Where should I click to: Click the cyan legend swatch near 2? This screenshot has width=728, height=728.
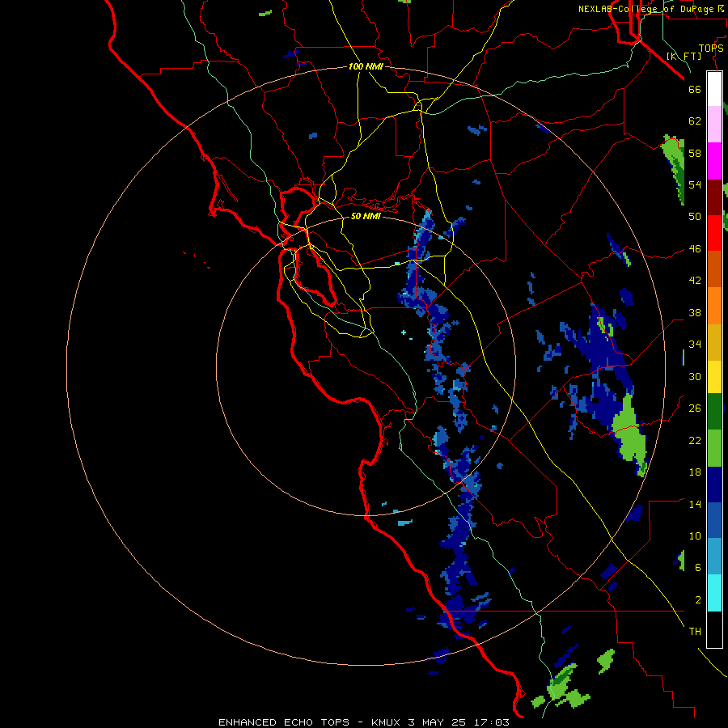coord(714,593)
